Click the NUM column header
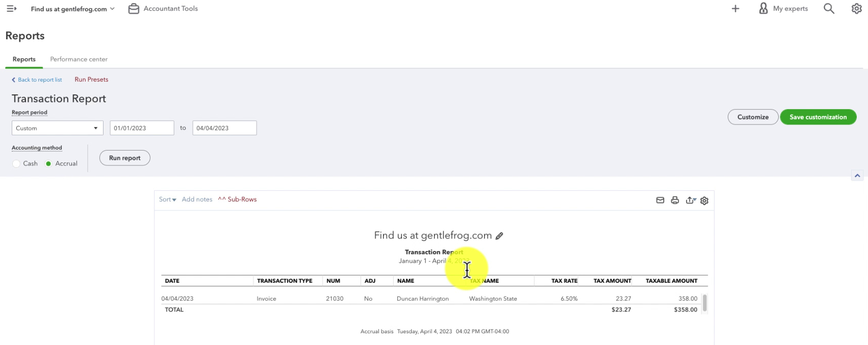Viewport: 868px width, 345px height. 333,281
